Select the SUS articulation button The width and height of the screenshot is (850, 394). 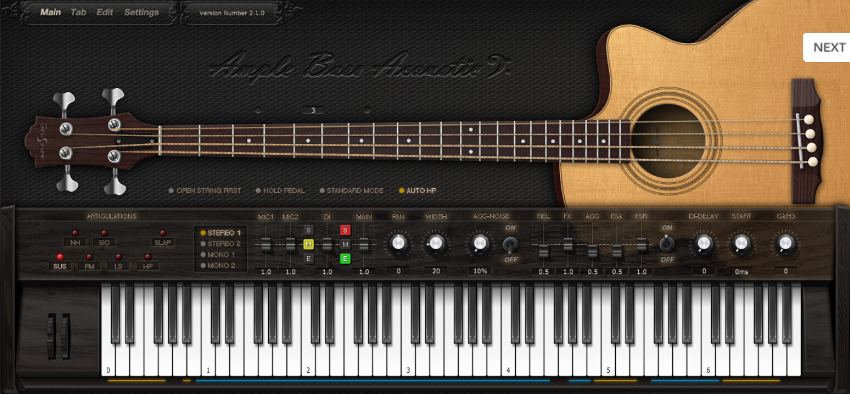pyautogui.click(x=59, y=266)
